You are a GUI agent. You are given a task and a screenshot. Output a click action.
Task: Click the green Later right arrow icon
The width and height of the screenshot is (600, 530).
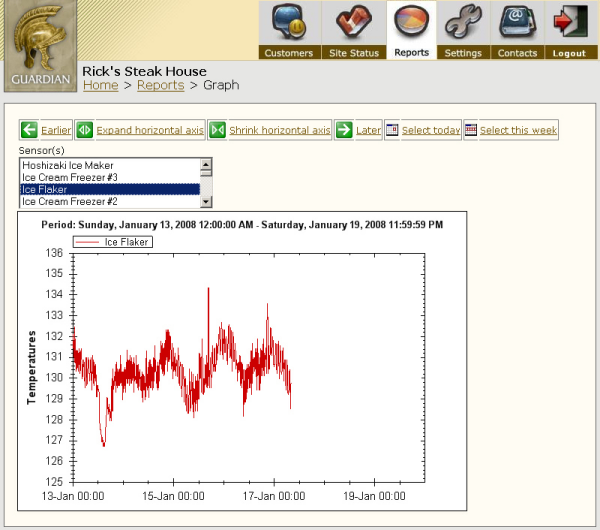pyautogui.click(x=343, y=130)
